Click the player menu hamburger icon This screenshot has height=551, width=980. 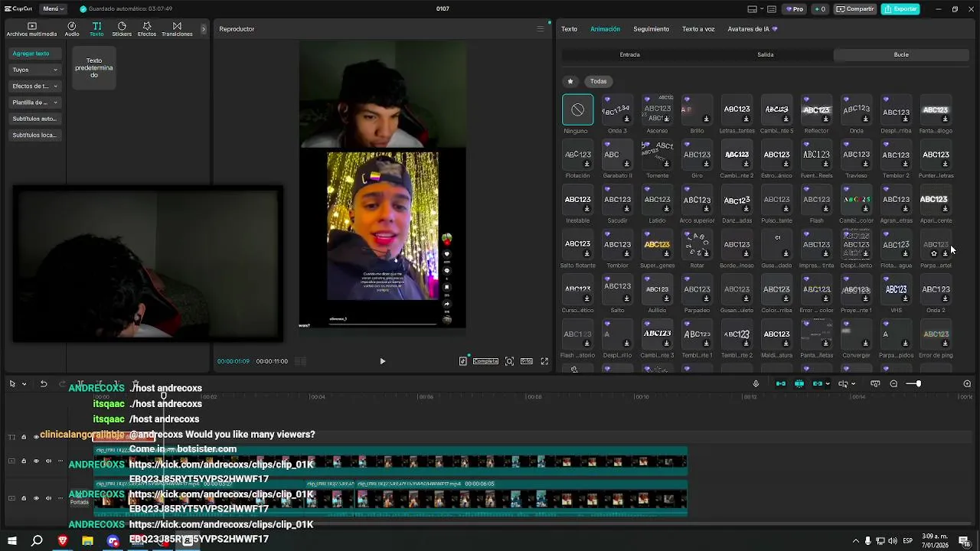pyautogui.click(x=540, y=29)
